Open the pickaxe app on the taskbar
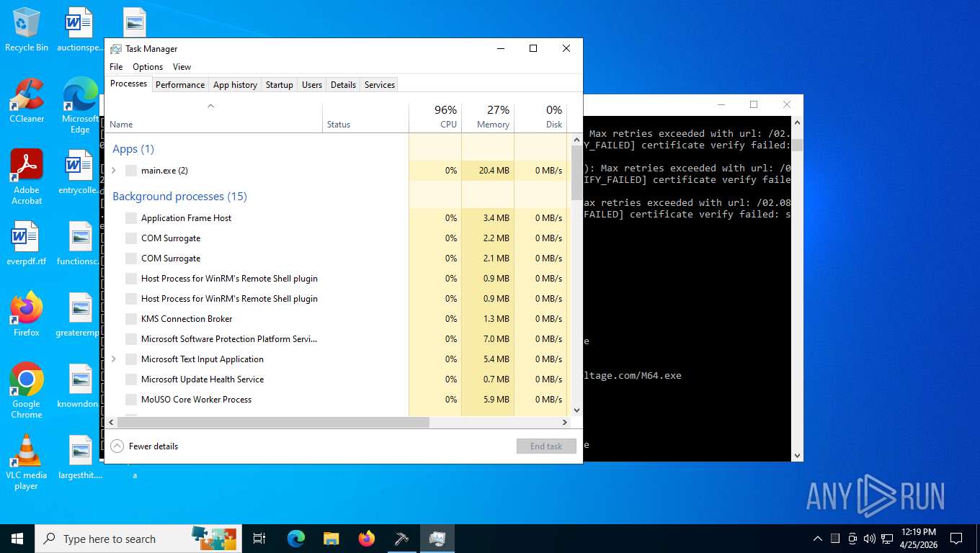Screen dimensions: 980x553 pyautogui.click(x=402, y=539)
